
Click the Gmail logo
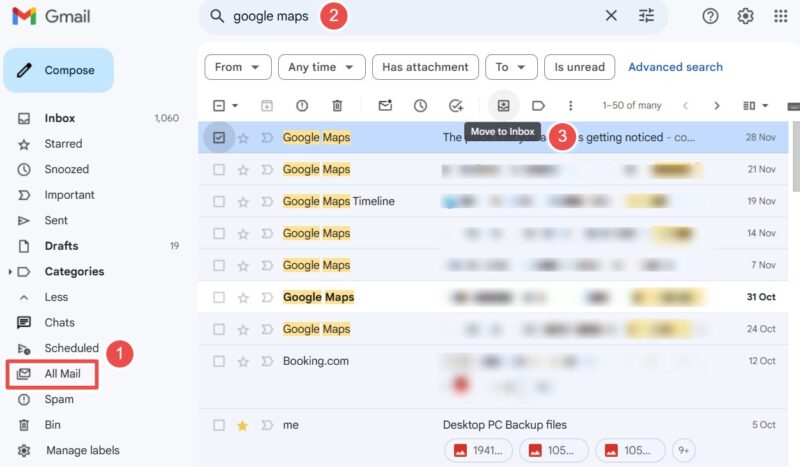[x=51, y=16]
